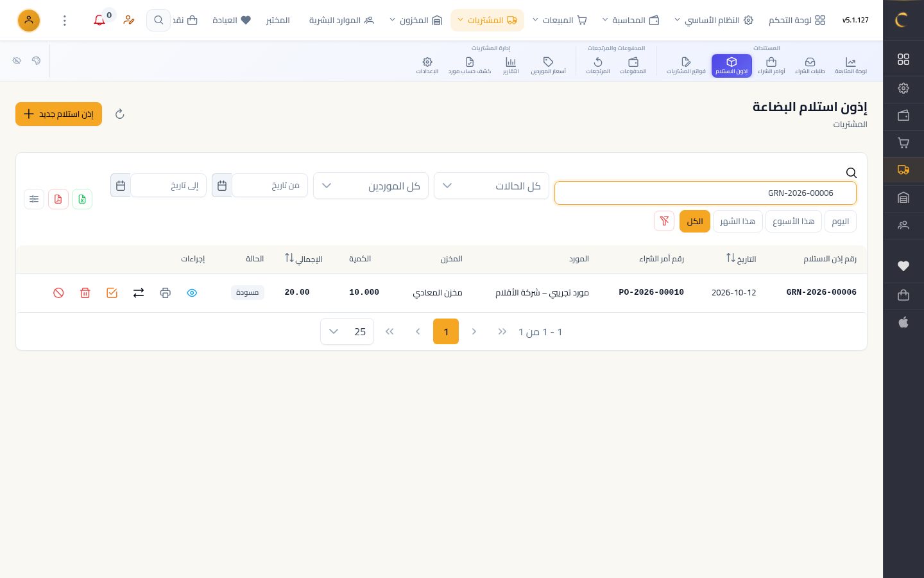924x578 pixels.
Task: Focus the search field containing GRN-2026-00006
Action: (705, 193)
